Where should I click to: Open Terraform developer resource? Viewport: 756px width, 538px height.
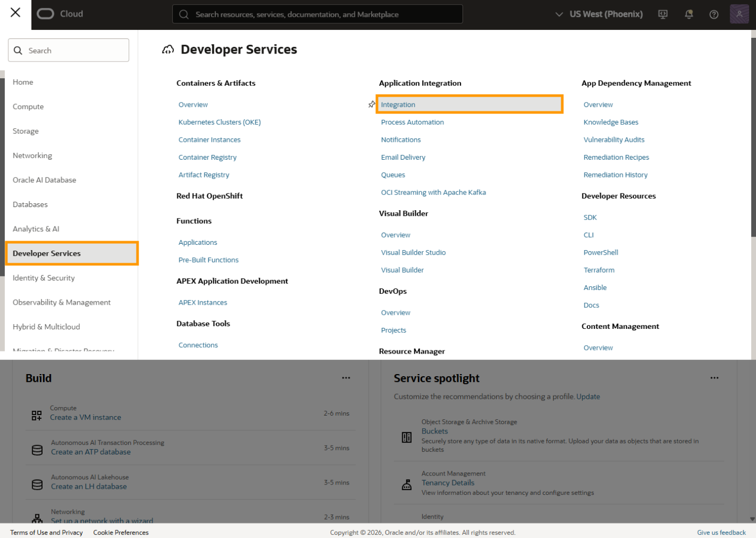pyautogui.click(x=599, y=270)
